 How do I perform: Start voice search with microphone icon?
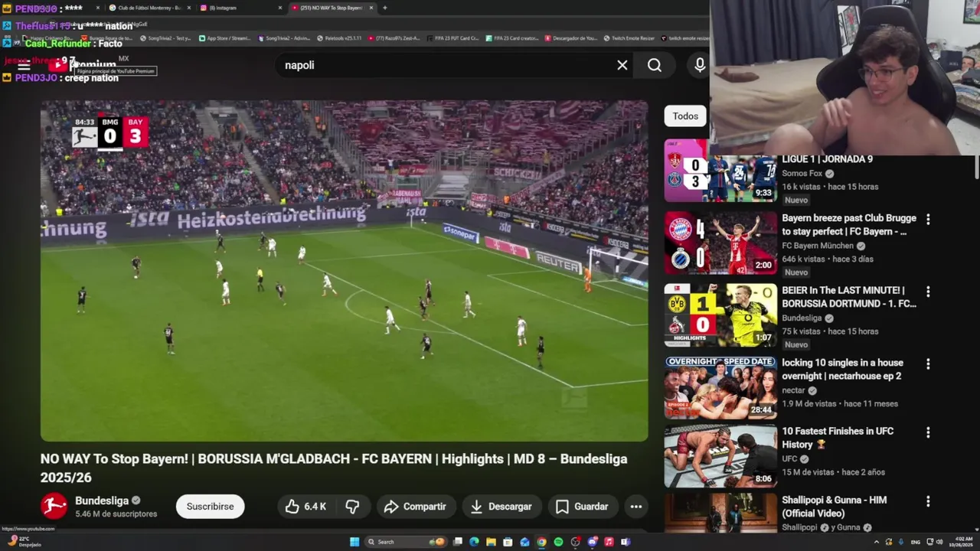pyautogui.click(x=700, y=65)
